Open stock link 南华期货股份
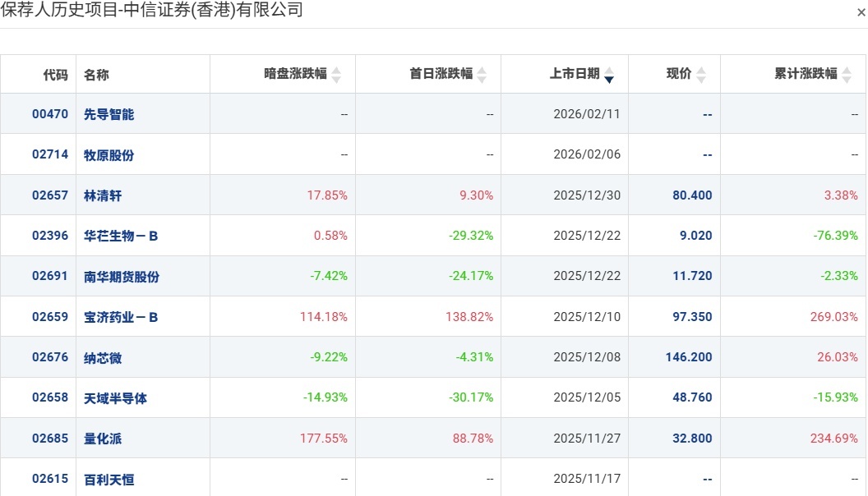Viewport: 868px width, 496px height. pos(121,277)
